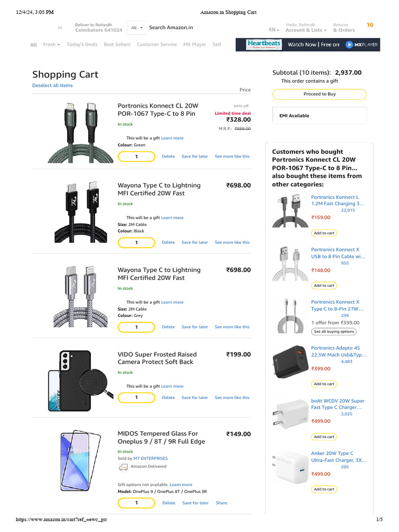Open the VIDO phone case product image
399x532 pixels.
pyautogui.click(x=81, y=380)
